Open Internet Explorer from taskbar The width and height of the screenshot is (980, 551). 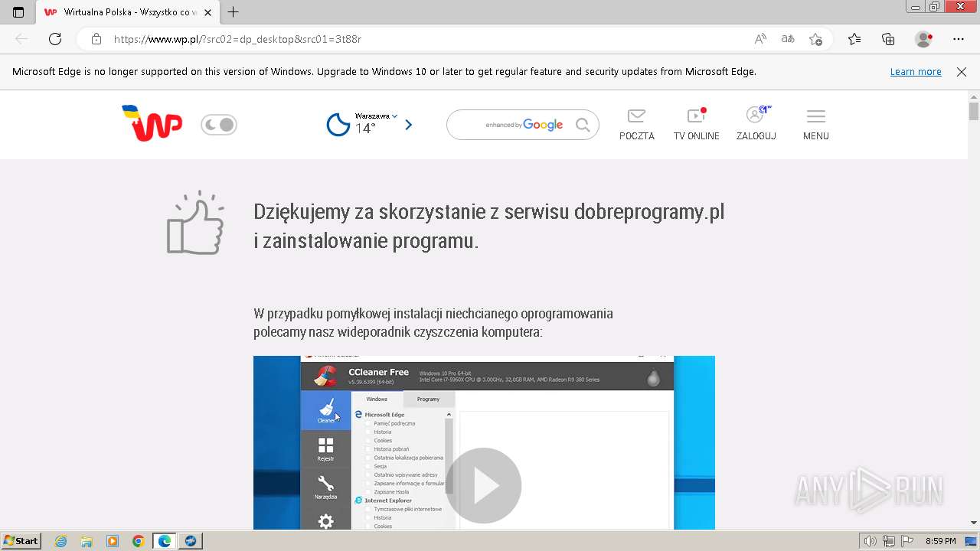coord(60,541)
